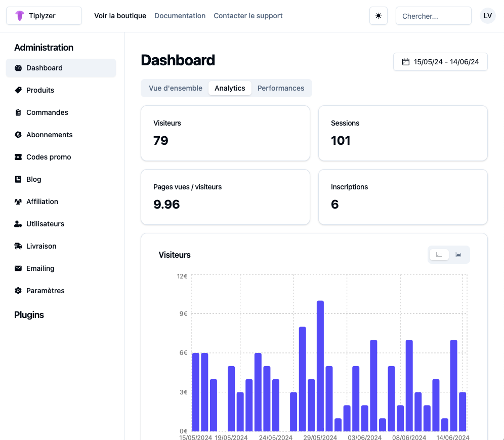Click the Produits tag icon

click(18, 90)
